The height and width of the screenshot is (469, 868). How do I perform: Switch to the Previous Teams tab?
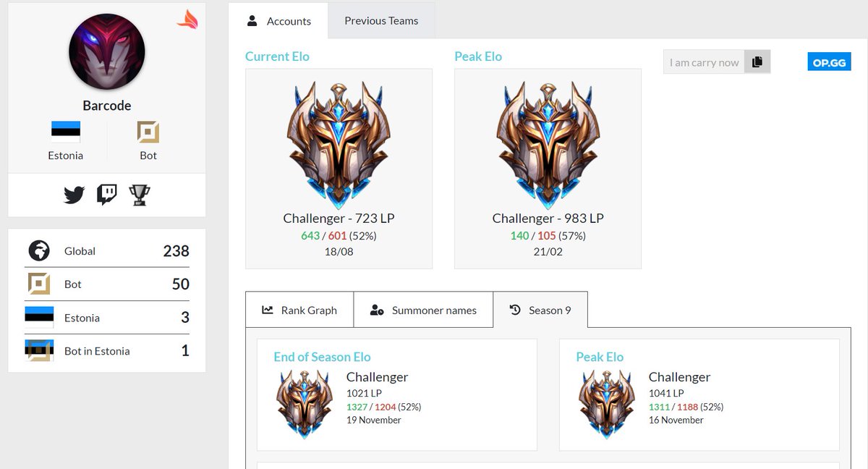click(381, 21)
